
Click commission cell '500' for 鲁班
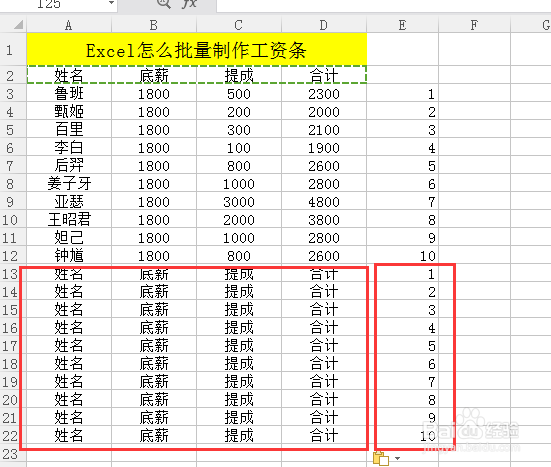coord(239,93)
